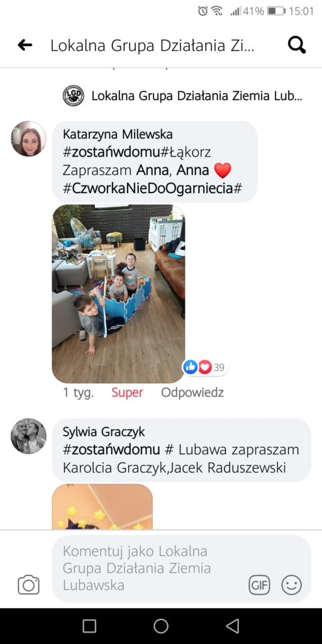Viewport: 322px width, 644px height.
Task: Open Sylwia Graczyk's profile picture
Action: [x=28, y=436]
